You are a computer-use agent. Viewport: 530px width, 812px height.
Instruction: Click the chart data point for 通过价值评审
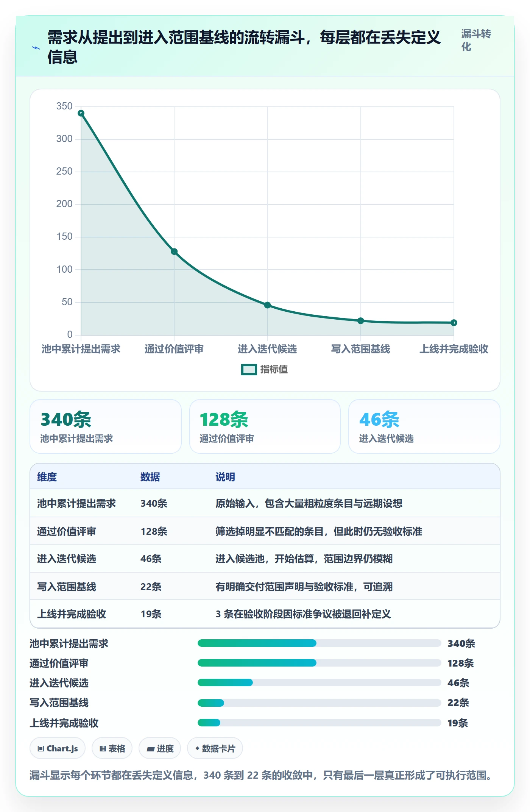(x=174, y=251)
